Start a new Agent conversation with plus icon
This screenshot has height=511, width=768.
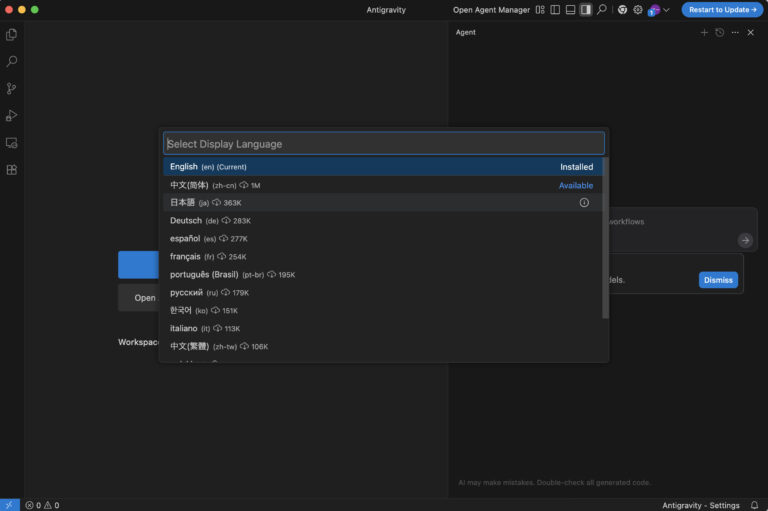[x=704, y=32]
